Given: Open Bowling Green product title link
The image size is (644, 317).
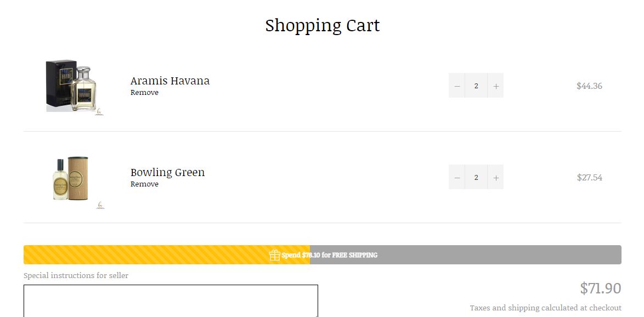Looking at the screenshot, I should (167, 172).
